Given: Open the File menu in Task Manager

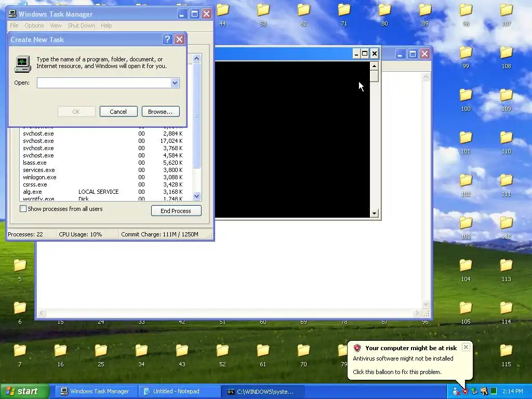Looking at the screenshot, I should pos(14,25).
